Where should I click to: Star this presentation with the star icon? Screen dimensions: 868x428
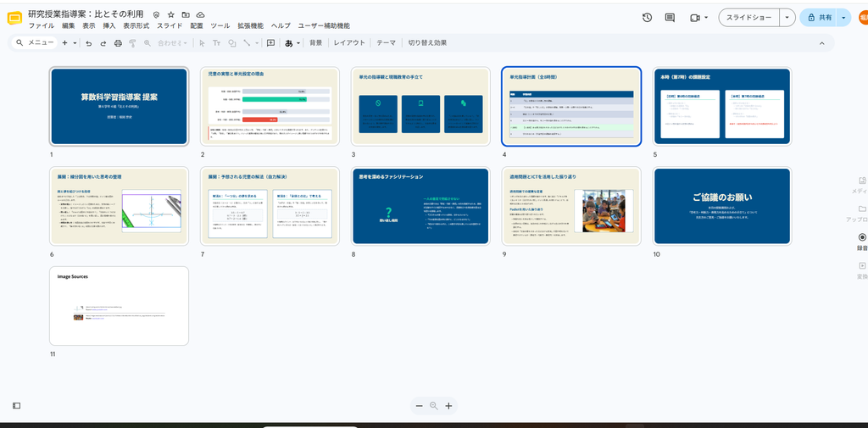171,15
